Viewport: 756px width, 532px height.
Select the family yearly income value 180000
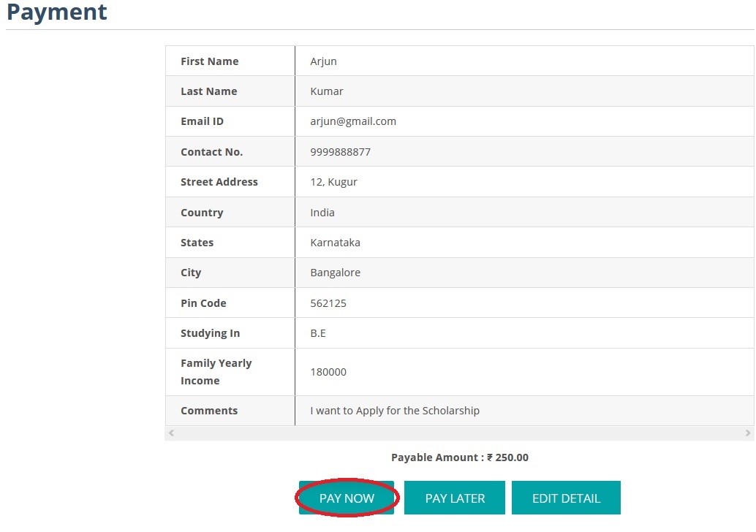[x=328, y=372]
